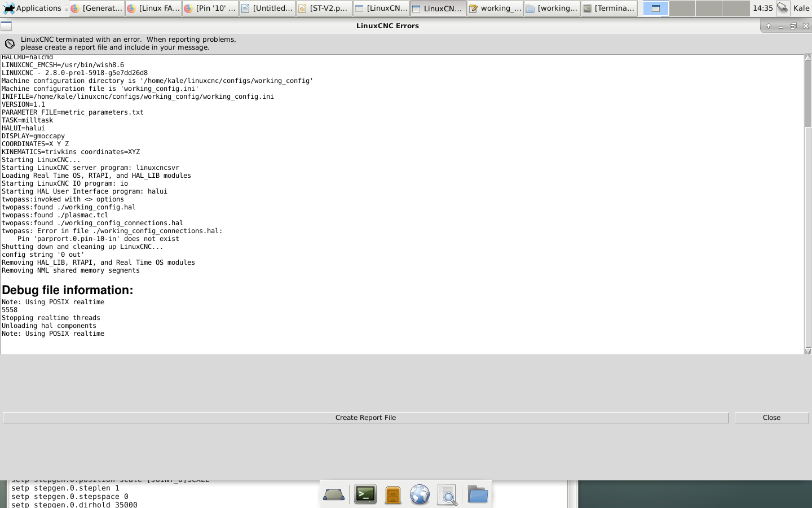Image resolution: width=812 pixels, height=508 pixels.
Task: Click the 'VERSION=1.1' log line
Action: click(x=23, y=104)
